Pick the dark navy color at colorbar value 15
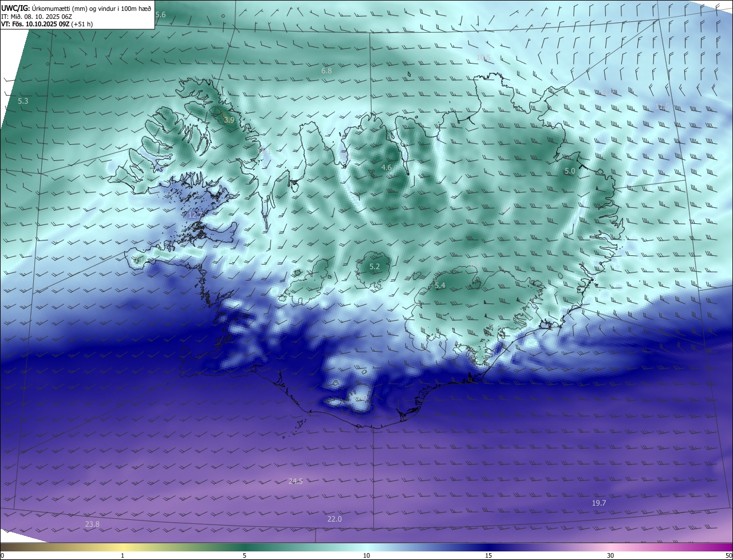The width and height of the screenshot is (733, 560). [x=488, y=547]
